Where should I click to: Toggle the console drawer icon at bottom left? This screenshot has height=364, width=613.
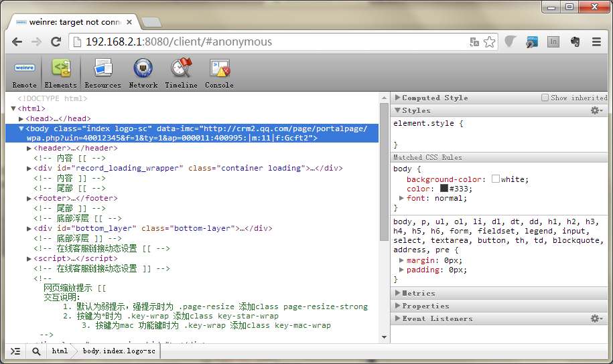(x=15, y=351)
